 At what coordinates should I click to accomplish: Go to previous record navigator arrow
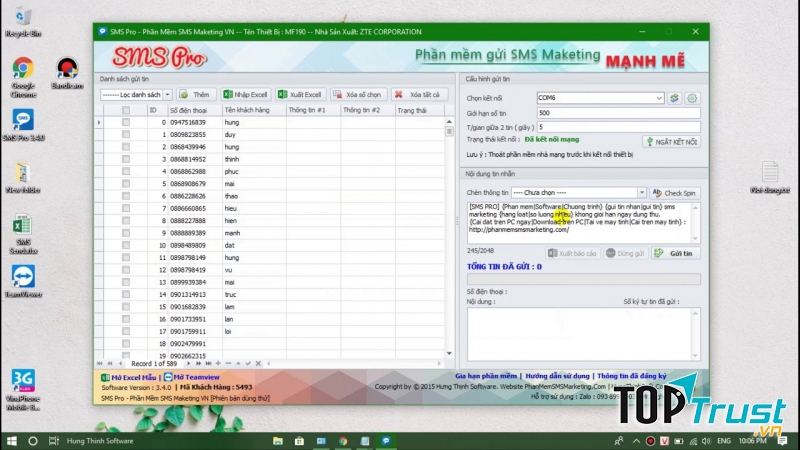(x=120, y=363)
